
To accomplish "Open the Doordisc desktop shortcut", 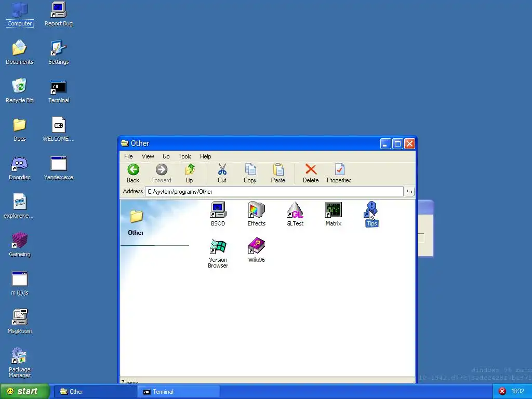I will click(19, 168).
